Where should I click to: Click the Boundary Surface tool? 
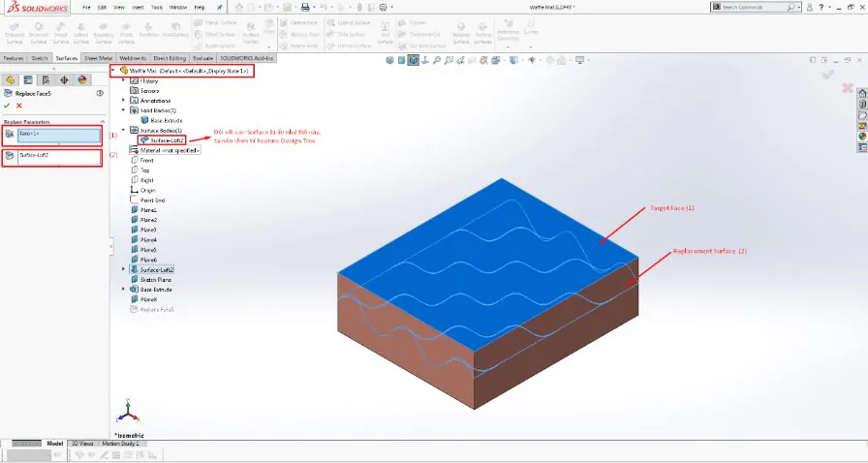pos(104,33)
